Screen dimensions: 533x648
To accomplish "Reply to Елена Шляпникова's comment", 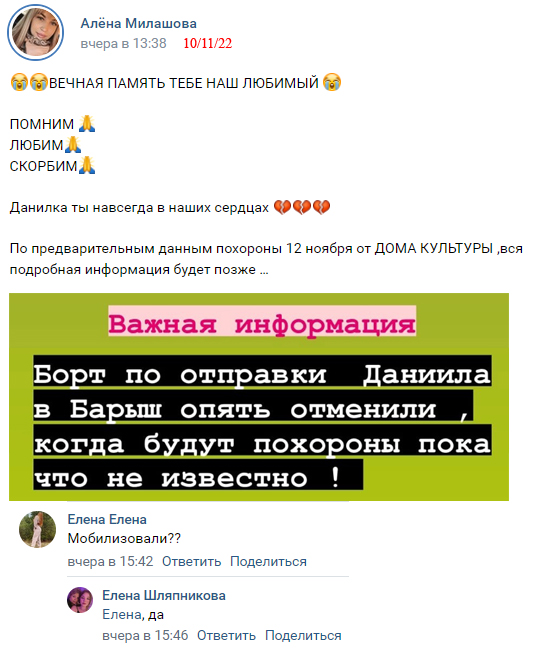I will (x=226, y=635).
